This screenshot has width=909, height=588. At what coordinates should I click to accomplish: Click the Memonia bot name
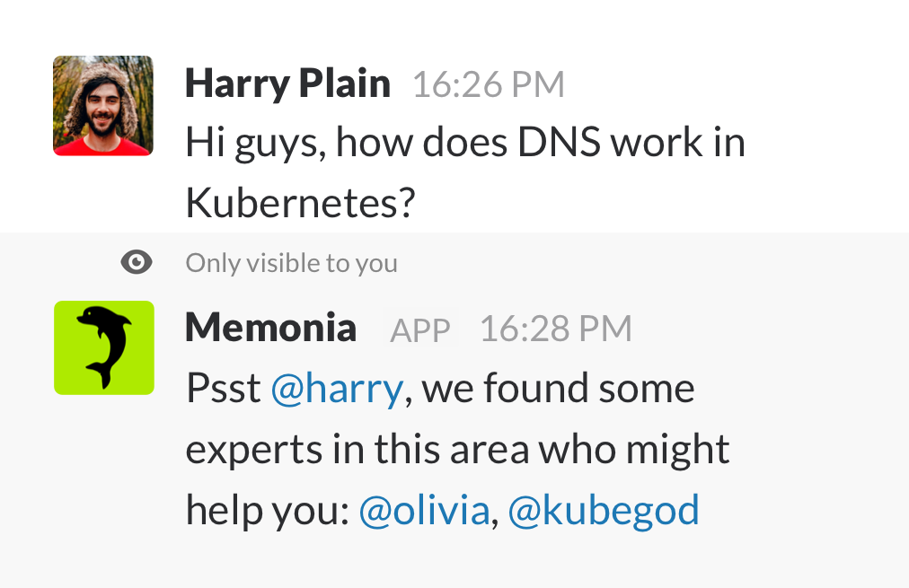270,328
